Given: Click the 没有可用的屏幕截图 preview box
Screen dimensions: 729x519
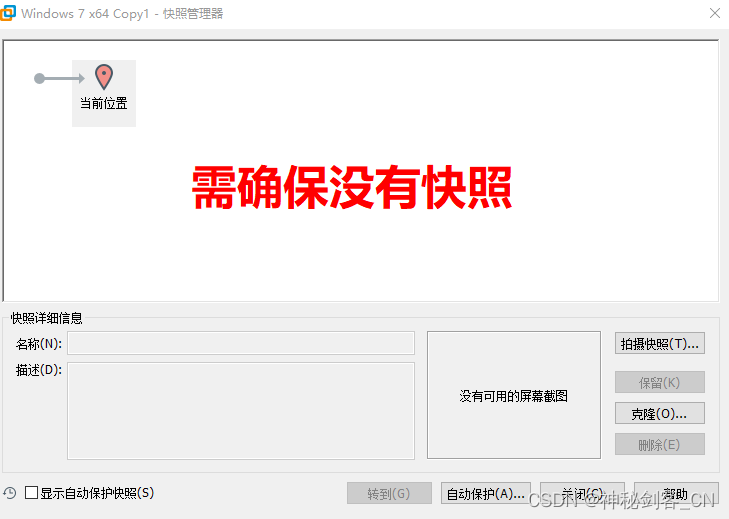Looking at the screenshot, I should pyautogui.click(x=514, y=395).
